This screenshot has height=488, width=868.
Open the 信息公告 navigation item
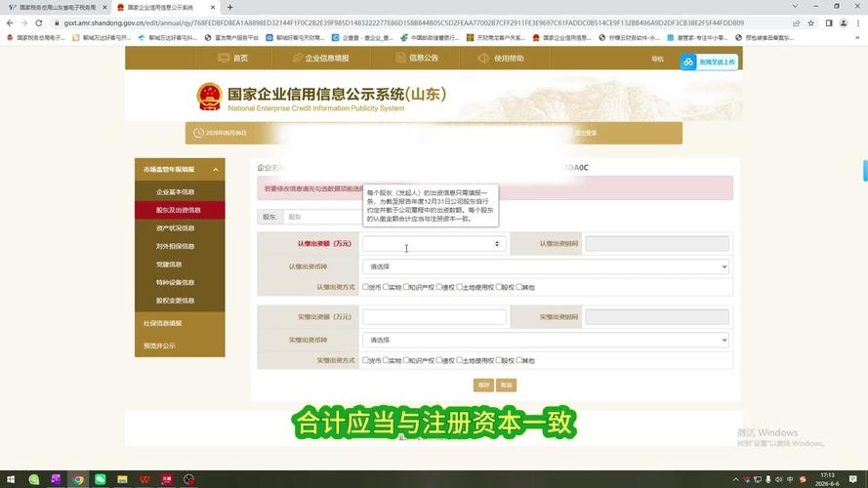[x=417, y=59]
